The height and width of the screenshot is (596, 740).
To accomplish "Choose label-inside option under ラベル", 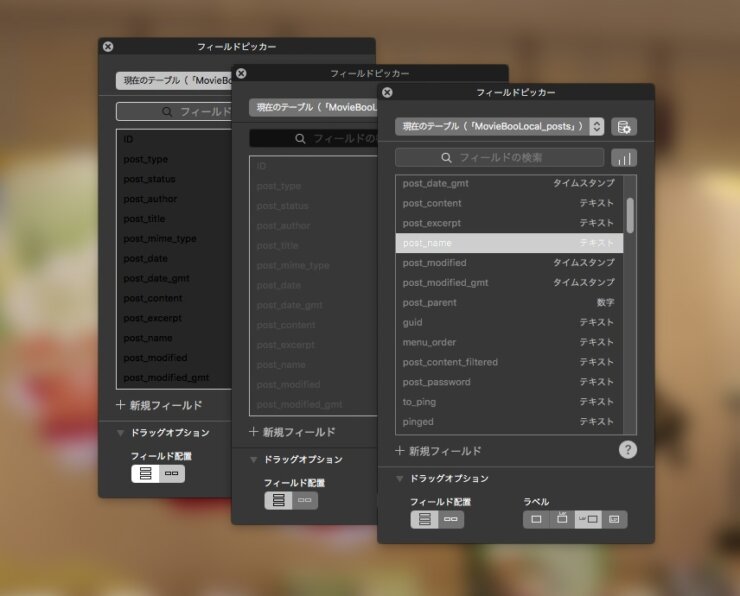I will [x=614, y=520].
